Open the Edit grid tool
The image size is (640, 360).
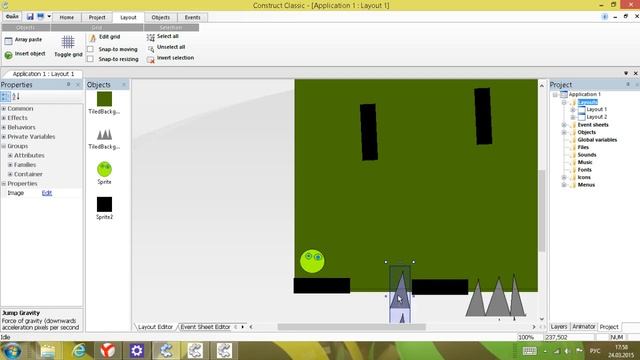click(x=93, y=38)
